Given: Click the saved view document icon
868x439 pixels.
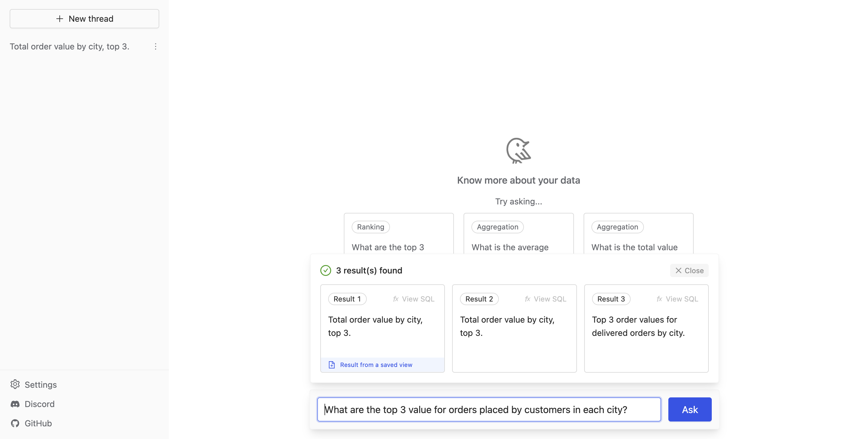Looking at the screenshot, I should (331, 365).
